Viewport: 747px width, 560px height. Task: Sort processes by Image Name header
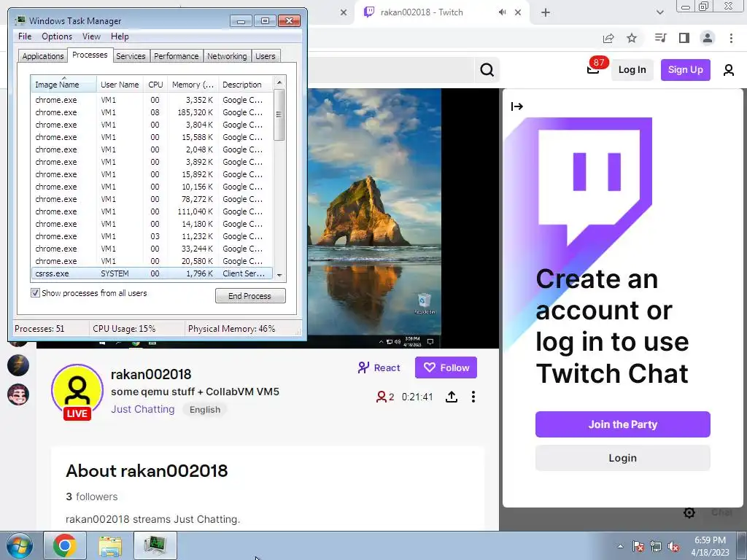click(64, 85)
